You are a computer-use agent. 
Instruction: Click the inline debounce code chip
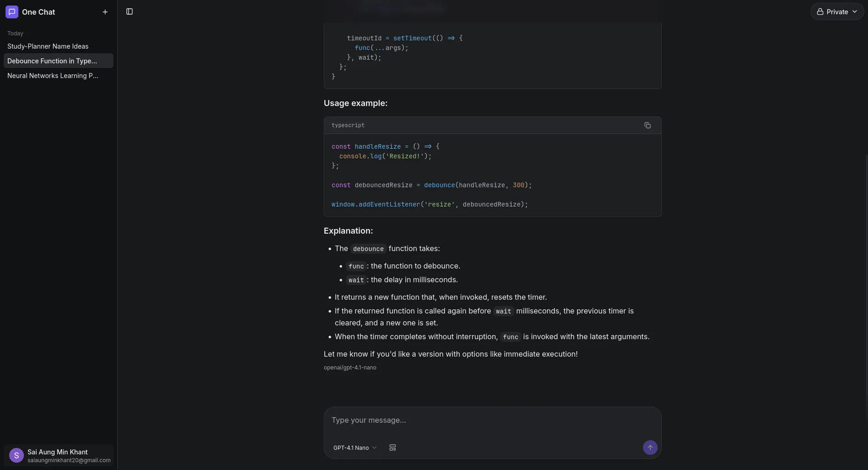[368, 249]
